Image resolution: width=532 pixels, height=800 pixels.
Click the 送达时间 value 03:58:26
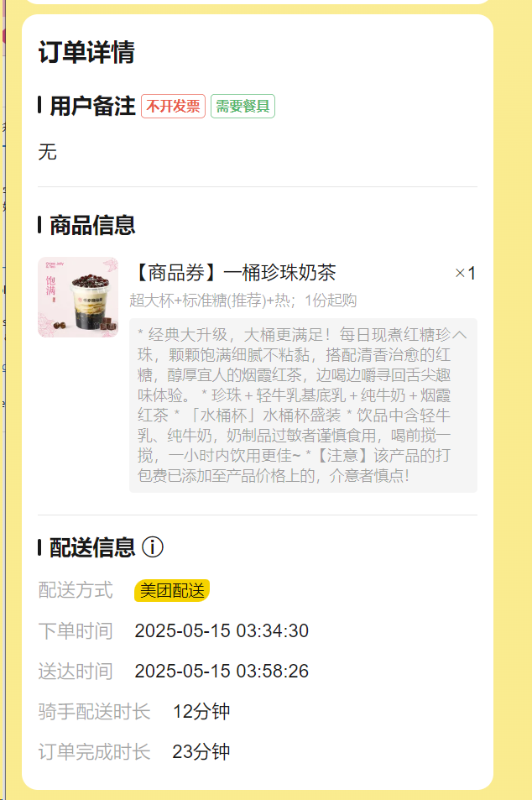click(x=222, y=671)
